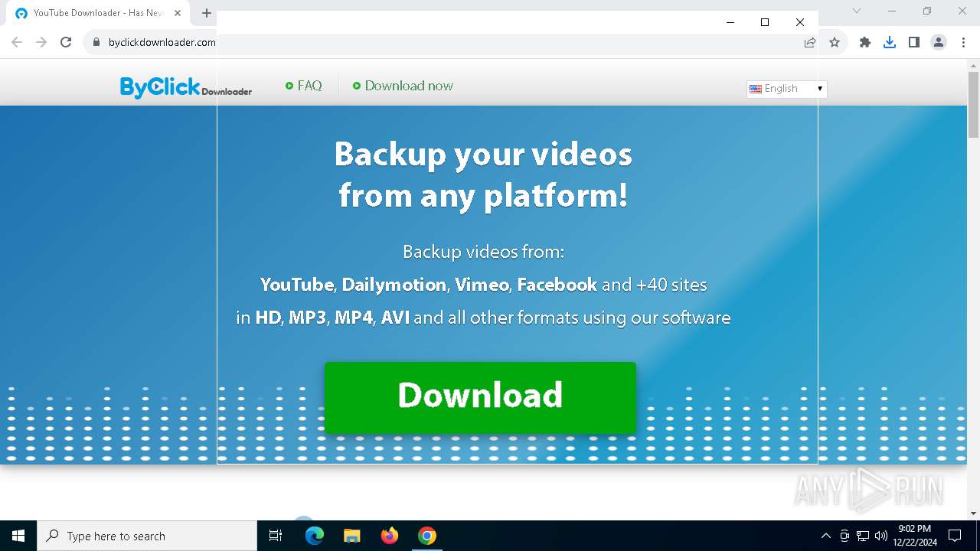Click the bold 'Vimeo' site name
Viewport: 980px width, 551px height.
(x=482, y=285)
